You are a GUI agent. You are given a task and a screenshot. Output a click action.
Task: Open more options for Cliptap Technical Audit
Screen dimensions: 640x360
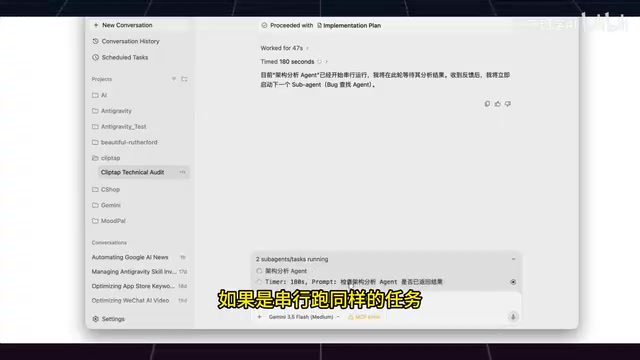point(182,172)
